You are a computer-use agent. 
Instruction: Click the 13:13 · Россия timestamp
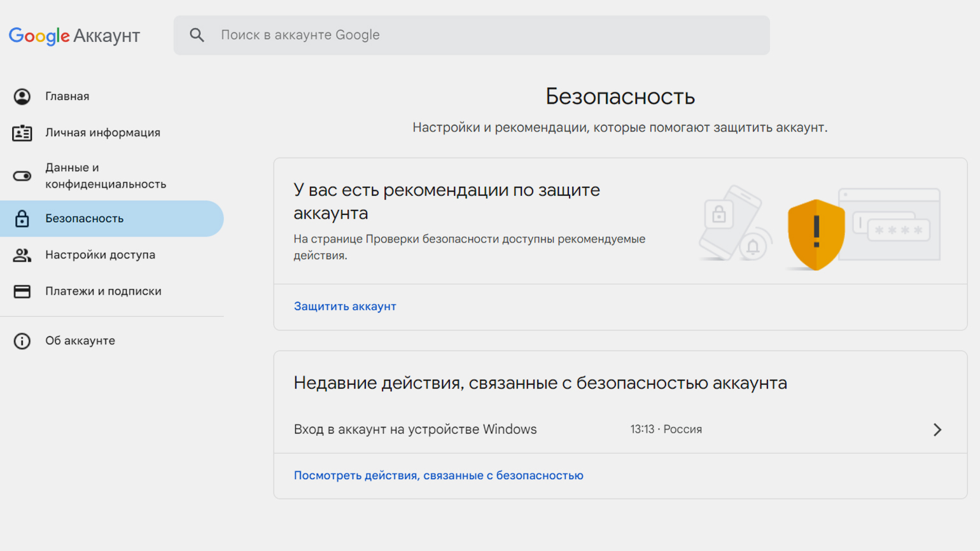666,429
